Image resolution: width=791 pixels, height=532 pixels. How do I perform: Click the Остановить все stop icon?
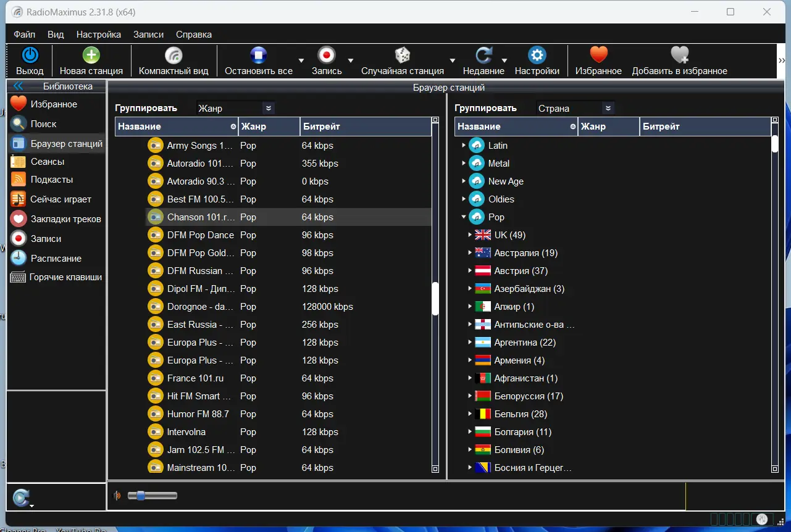click(259, 56)
